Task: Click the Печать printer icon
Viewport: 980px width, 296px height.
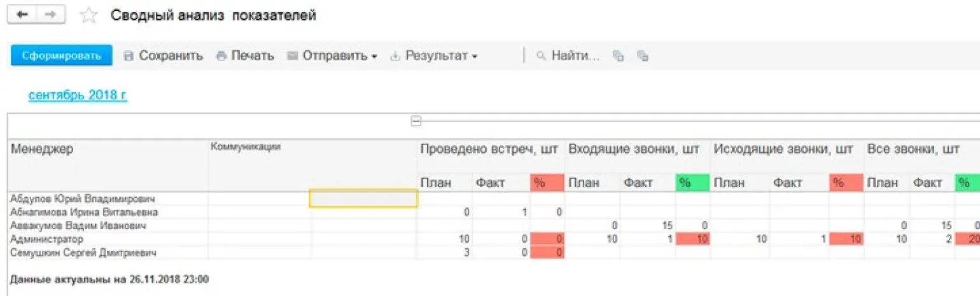Action: 221,56
